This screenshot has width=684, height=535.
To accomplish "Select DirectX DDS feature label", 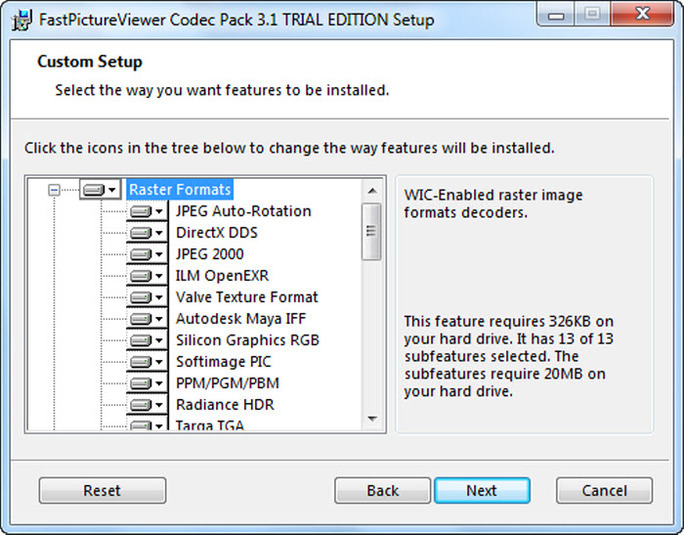I will [217, 233].
